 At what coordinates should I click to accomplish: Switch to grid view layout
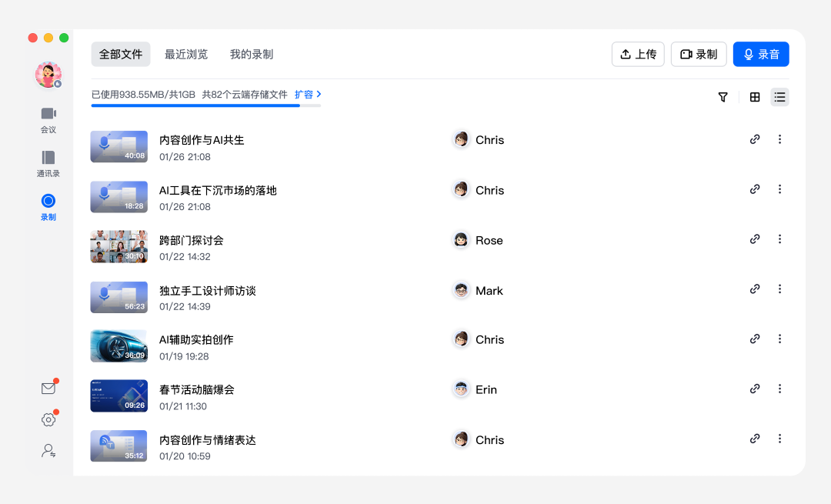click(x=755, y=97)
